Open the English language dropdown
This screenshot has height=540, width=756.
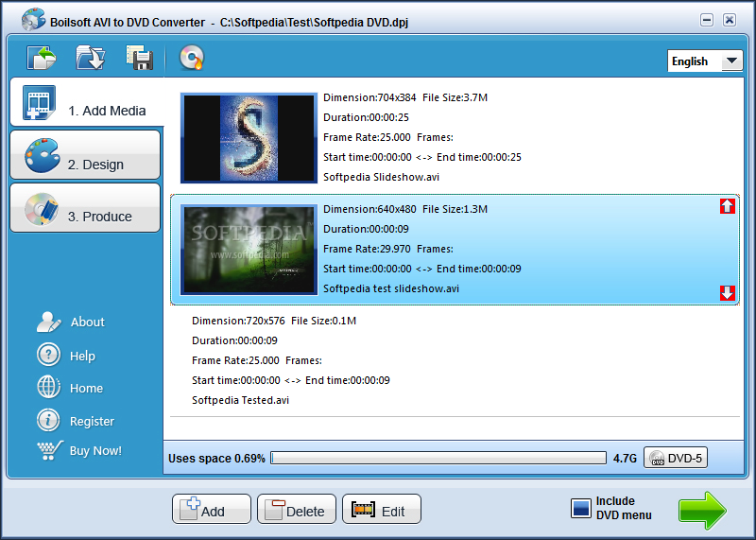pos(704,61)
